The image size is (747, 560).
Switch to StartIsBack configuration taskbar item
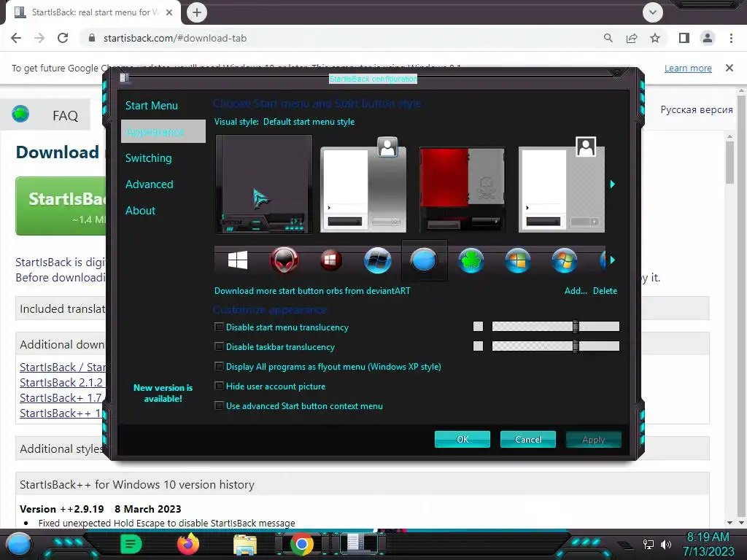click(359, 544)
